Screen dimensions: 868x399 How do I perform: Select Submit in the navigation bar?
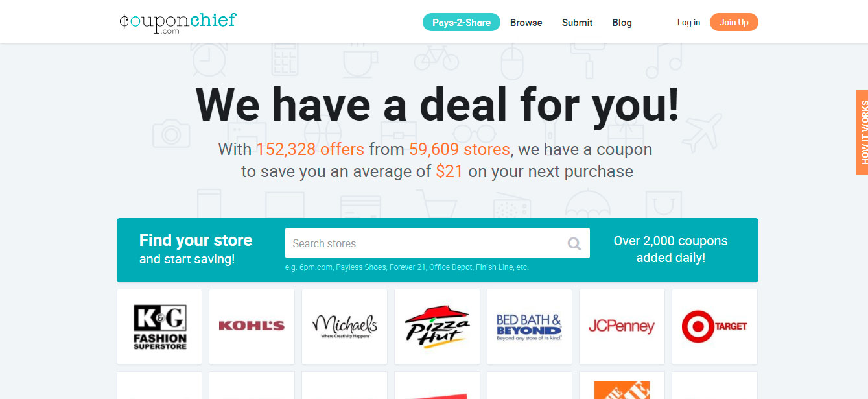tap(577, 23)
